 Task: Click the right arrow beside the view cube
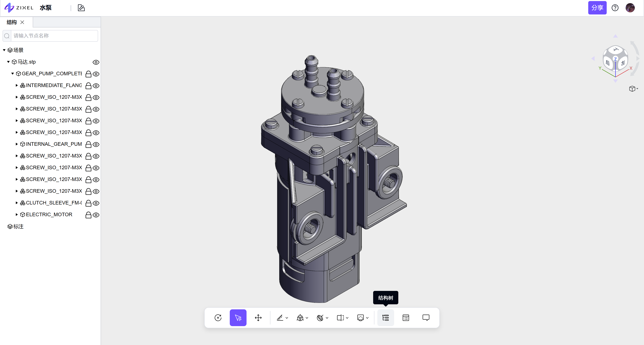pos(638,58)
